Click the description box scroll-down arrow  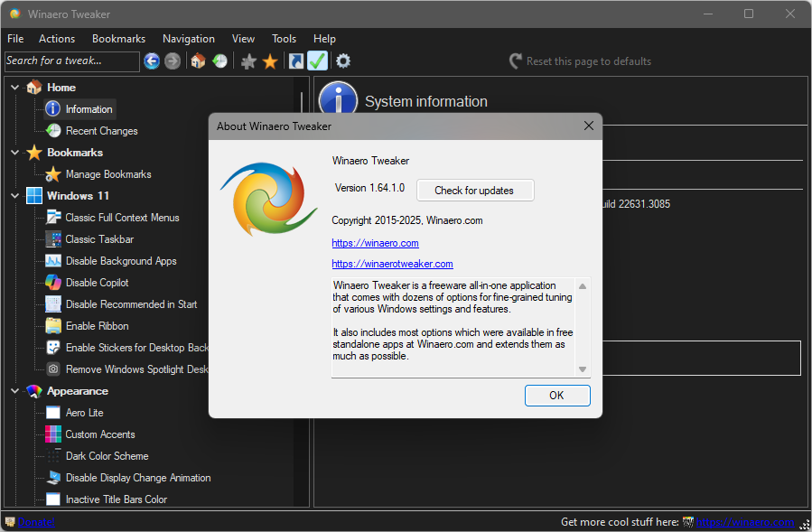coord(583,369)
